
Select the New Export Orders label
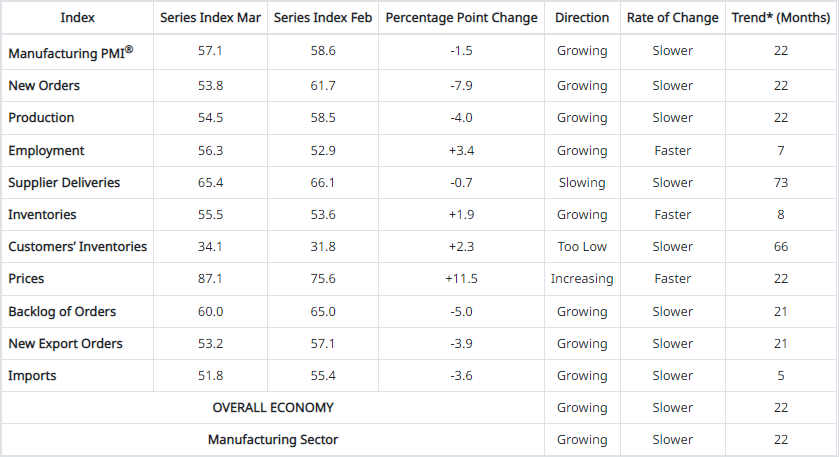pos(65,344)
